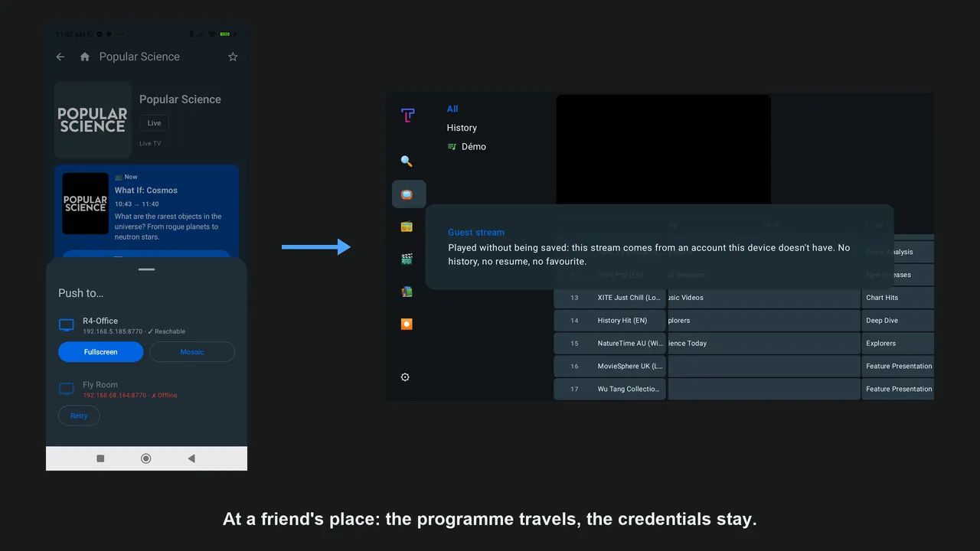Tap the home icon beside Popular Science title
Screen dimensions: 980x551
(x=85, y=57)
